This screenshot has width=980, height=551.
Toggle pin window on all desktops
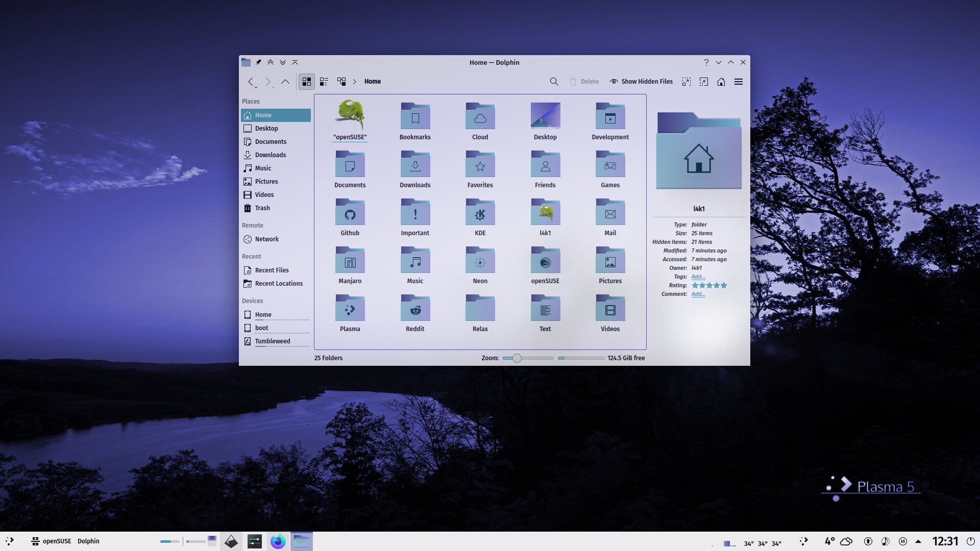(258, 62)
